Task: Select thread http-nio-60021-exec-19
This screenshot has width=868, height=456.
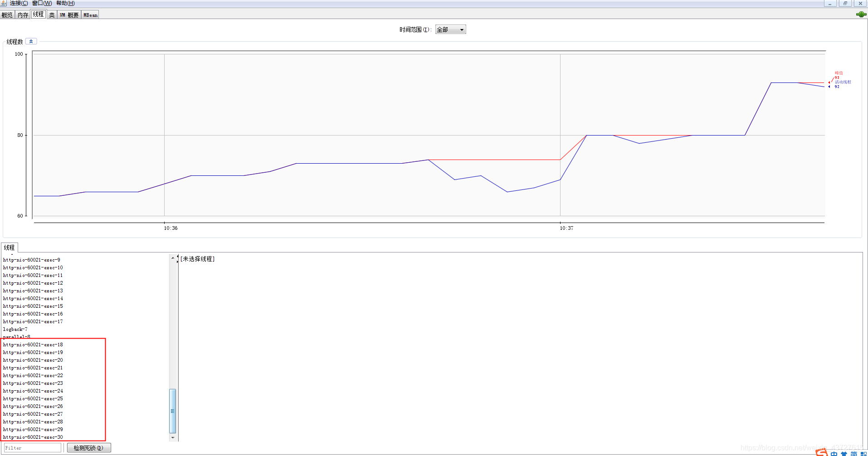Action: (x=33, y=353)
